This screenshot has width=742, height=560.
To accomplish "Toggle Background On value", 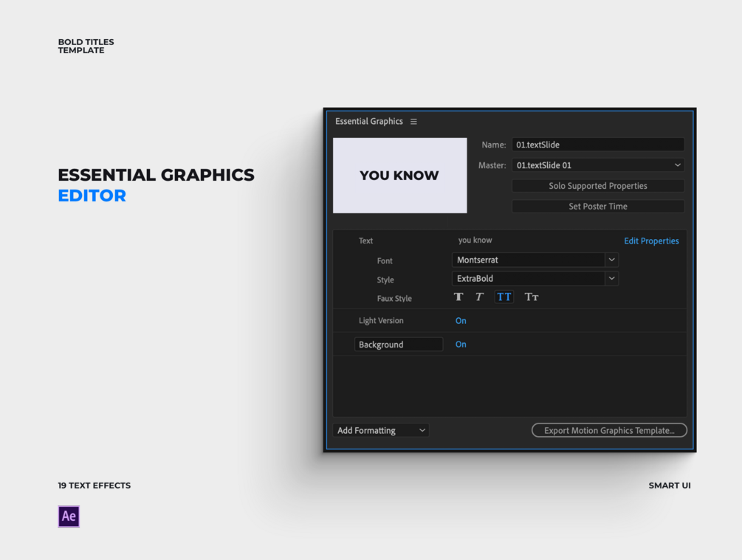I will click(x=461, y=345).
